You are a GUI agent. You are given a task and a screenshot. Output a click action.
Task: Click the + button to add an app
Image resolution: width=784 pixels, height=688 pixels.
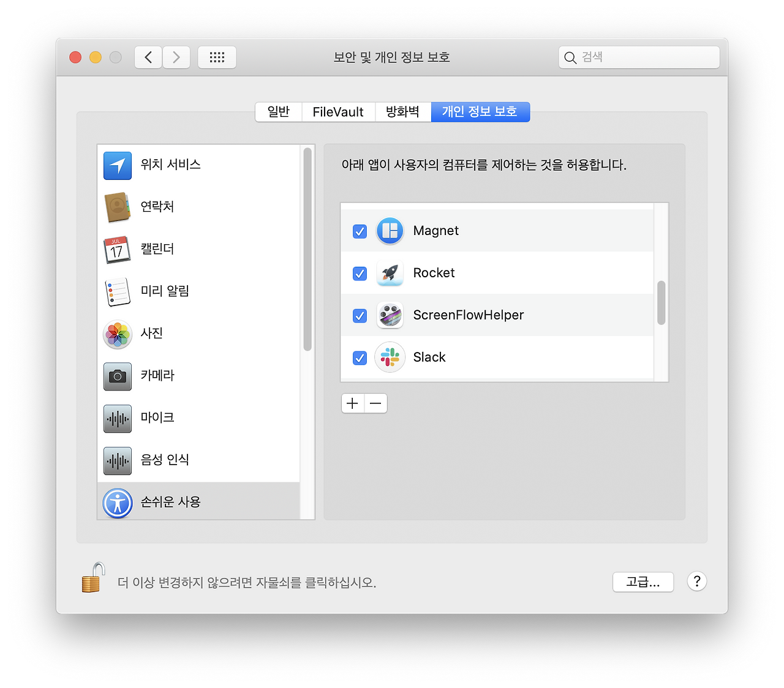click(352, 403)
